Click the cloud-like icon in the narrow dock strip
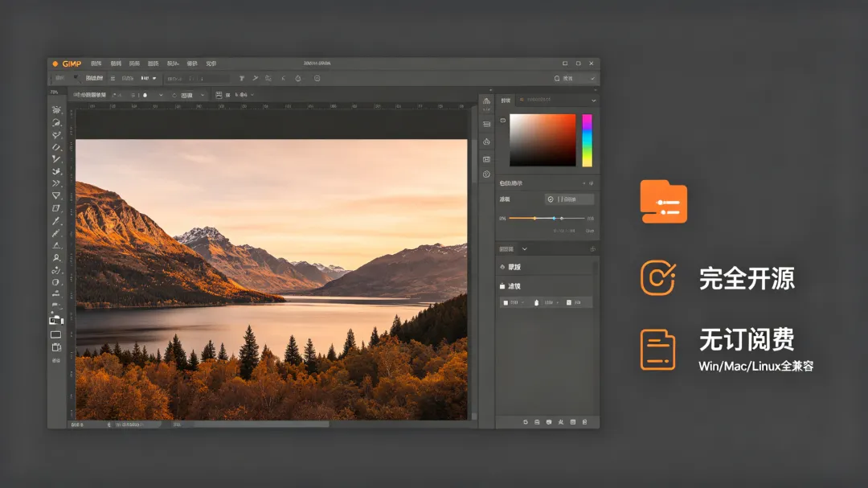 point(486,141)
